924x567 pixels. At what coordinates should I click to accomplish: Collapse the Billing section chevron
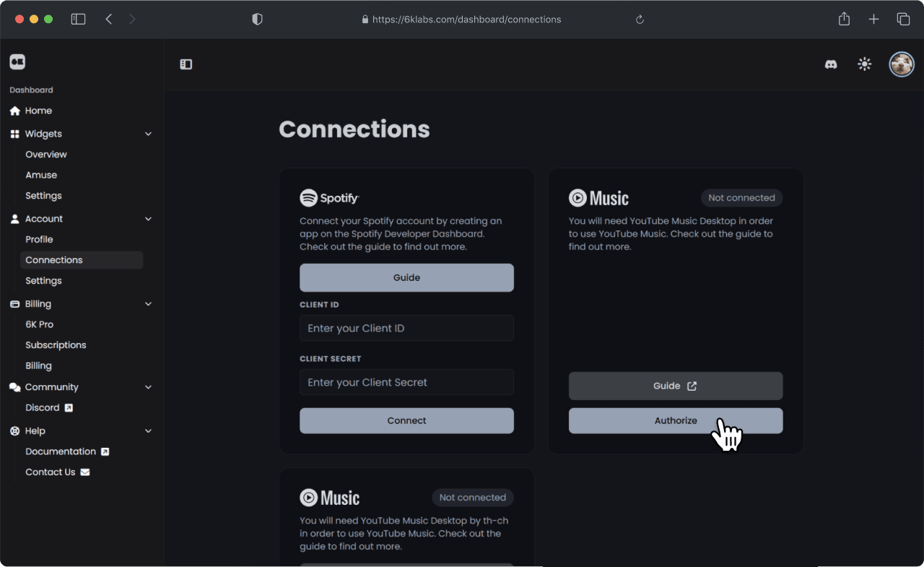point(148,304)
